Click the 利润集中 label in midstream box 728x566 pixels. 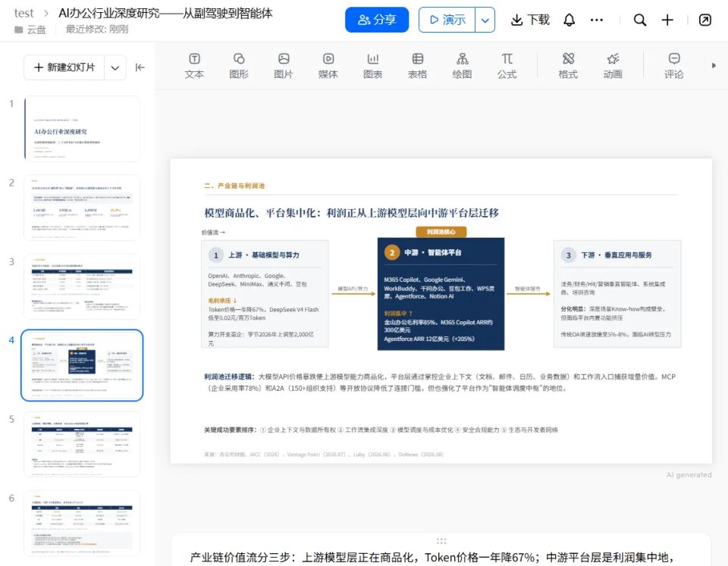[x=398, y=314]
